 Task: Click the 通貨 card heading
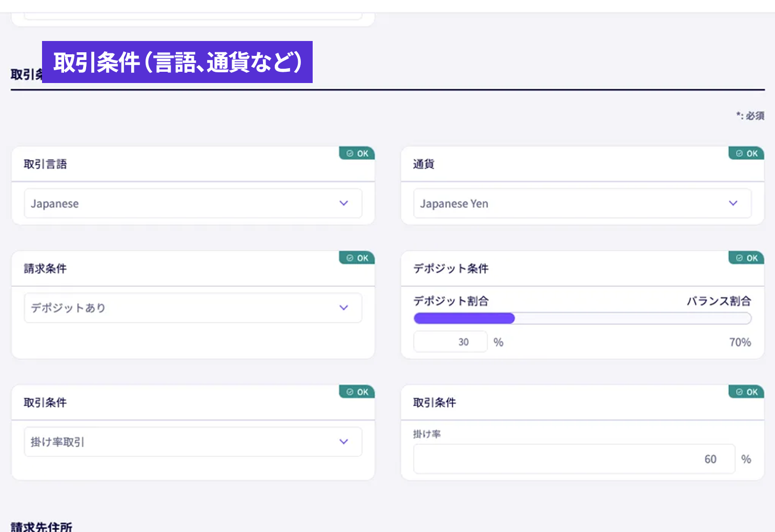(424, 164)
